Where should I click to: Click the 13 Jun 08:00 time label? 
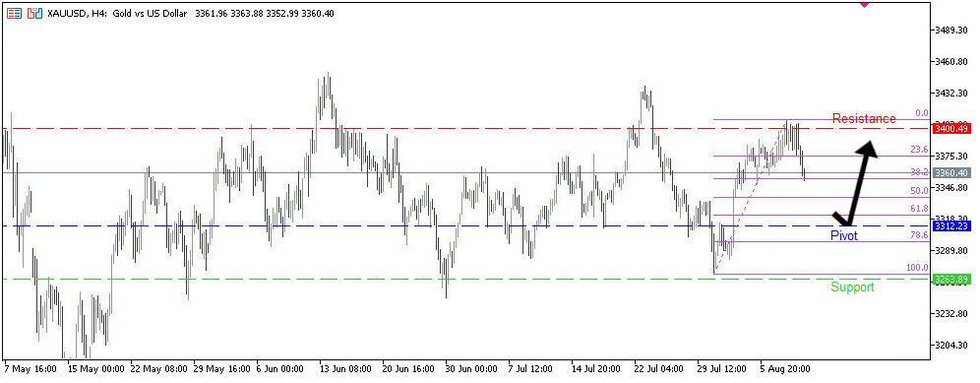[x=345, y=370]
